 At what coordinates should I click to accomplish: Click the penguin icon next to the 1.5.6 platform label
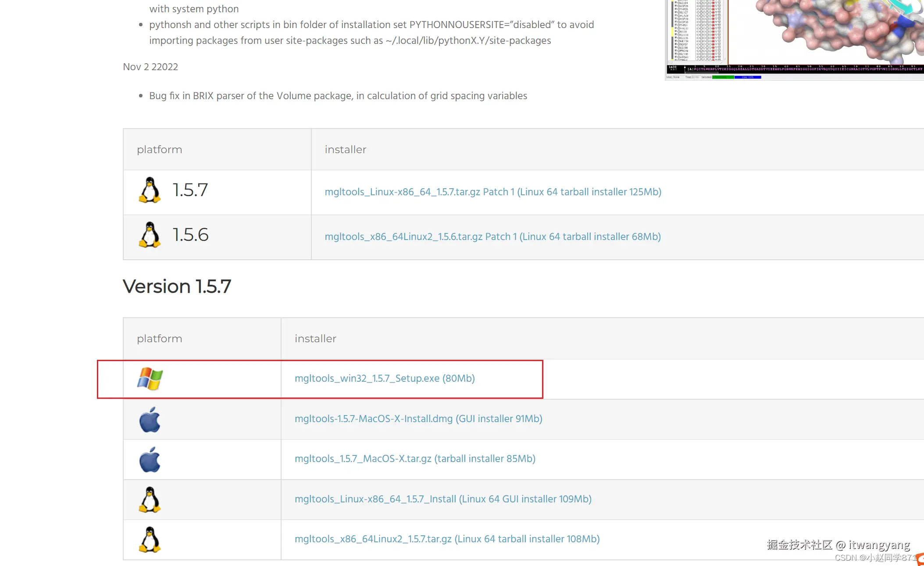tap(150, 235)
